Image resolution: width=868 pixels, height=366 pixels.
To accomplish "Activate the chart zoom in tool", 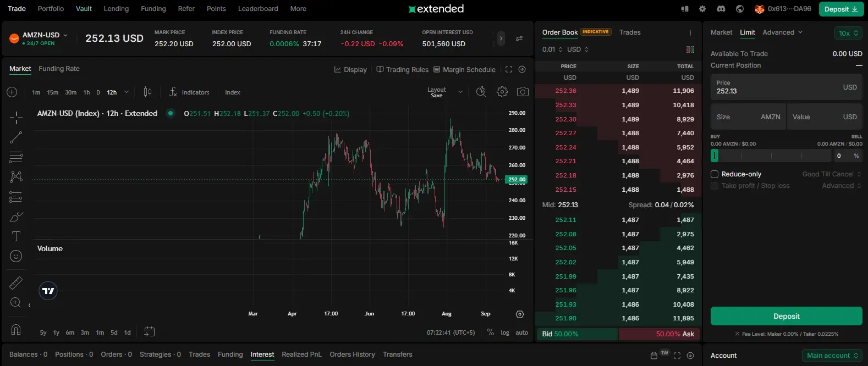I will coord(16,303).
